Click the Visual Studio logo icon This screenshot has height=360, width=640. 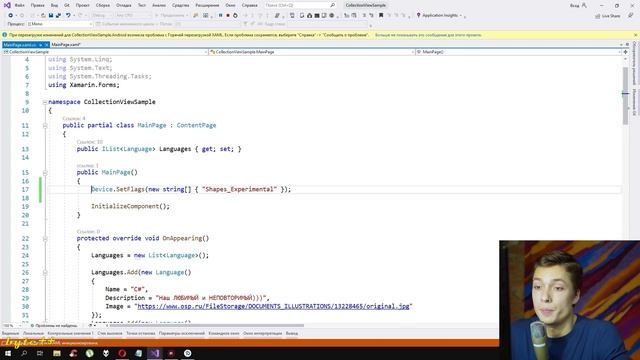7,5
